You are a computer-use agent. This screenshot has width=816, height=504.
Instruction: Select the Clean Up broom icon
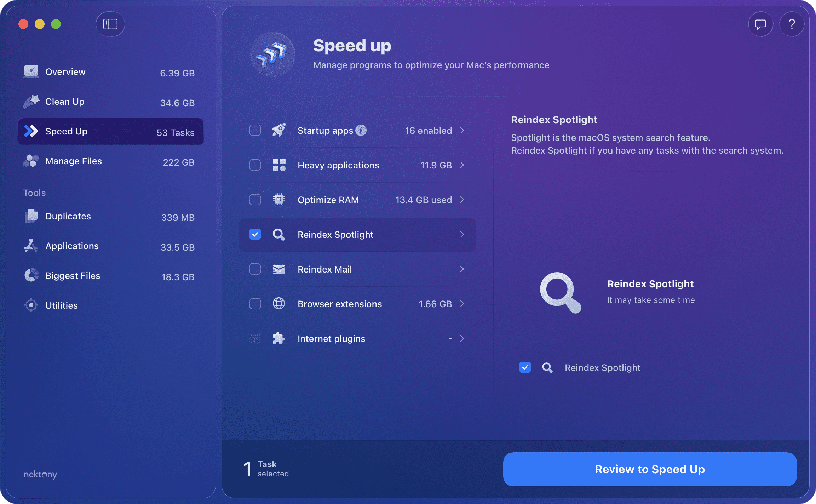pos(31,102)
